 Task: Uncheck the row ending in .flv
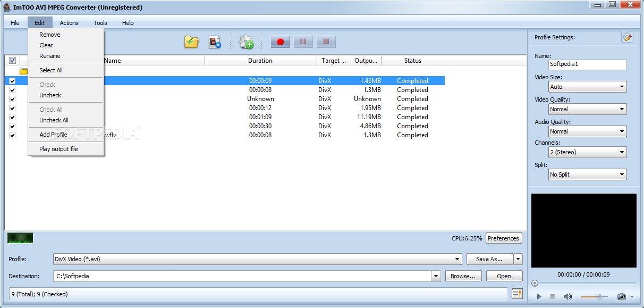pyautogui.click(x=12, y=135)
